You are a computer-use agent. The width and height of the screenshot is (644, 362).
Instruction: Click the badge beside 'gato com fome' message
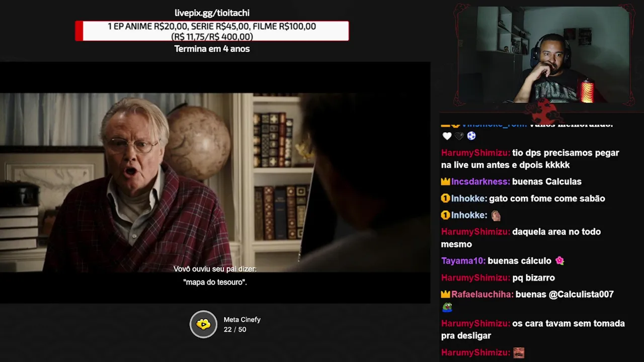coord(445,199)
